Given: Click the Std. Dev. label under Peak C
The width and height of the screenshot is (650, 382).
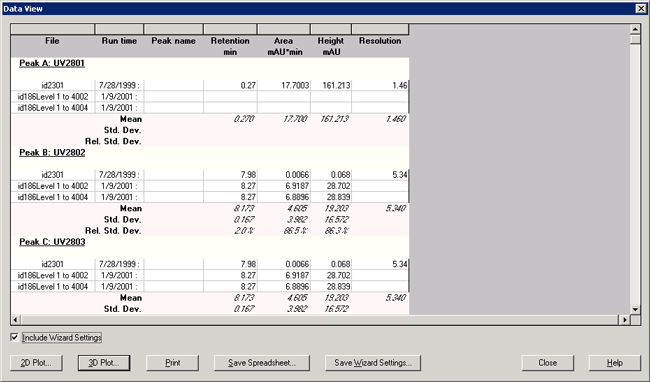Looking at the screenshot, I should (x=122, y=309).
